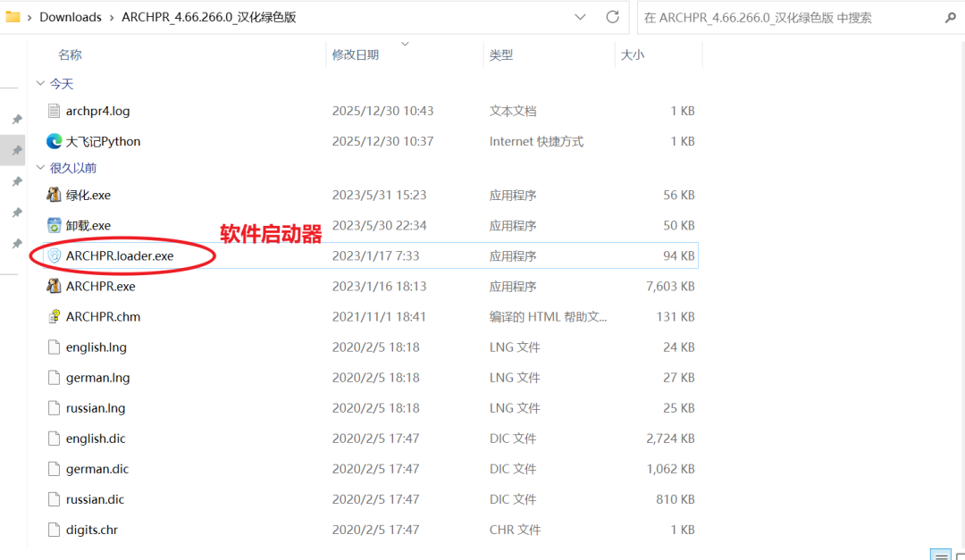Open the address bar history dropdown
965x560 pixels.
tap(580, 17)
